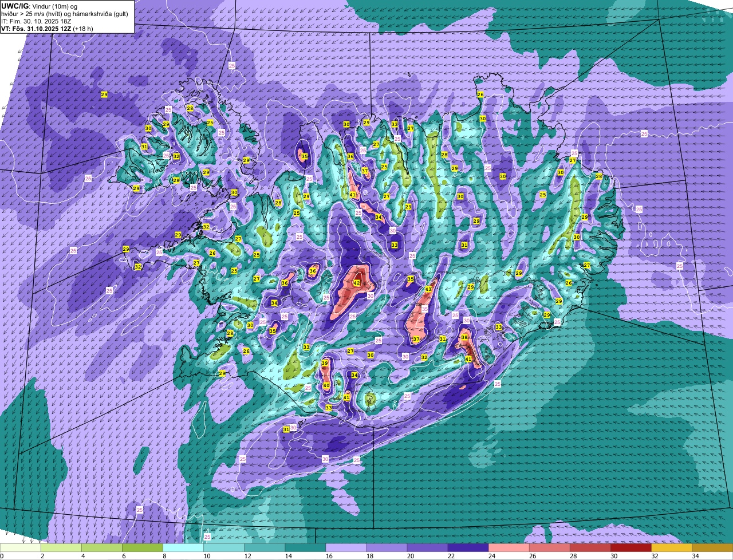
Task: Select the 18–20 m/s light purple legend swatch
Action: 387,548
